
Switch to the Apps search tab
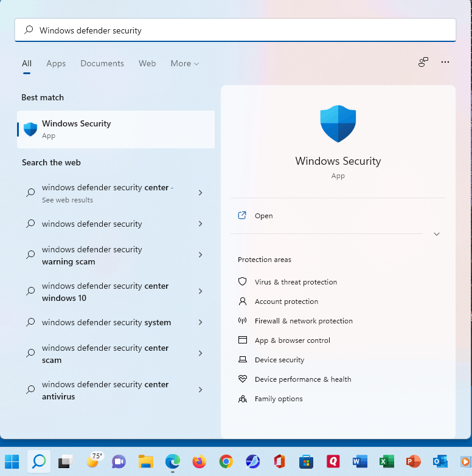56,63
